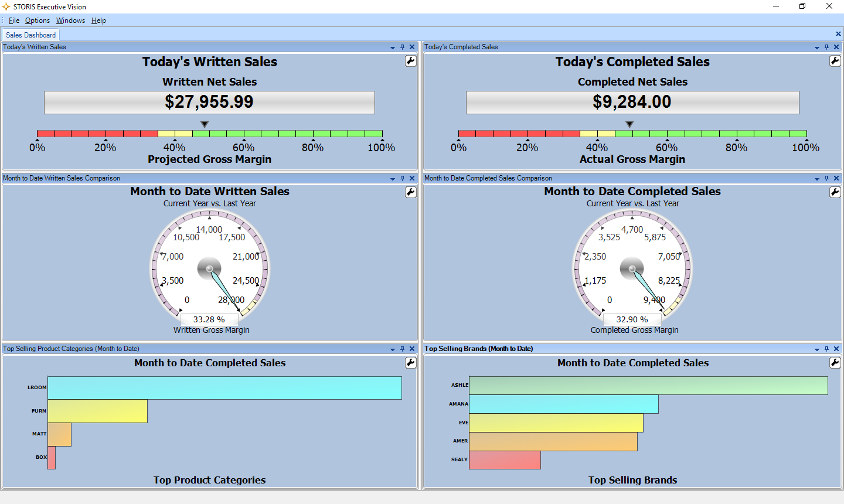The height and width of the screenshot is (504, 844).
Task: Click Top Selling Brands chart caption
Action: click(632, 480)
